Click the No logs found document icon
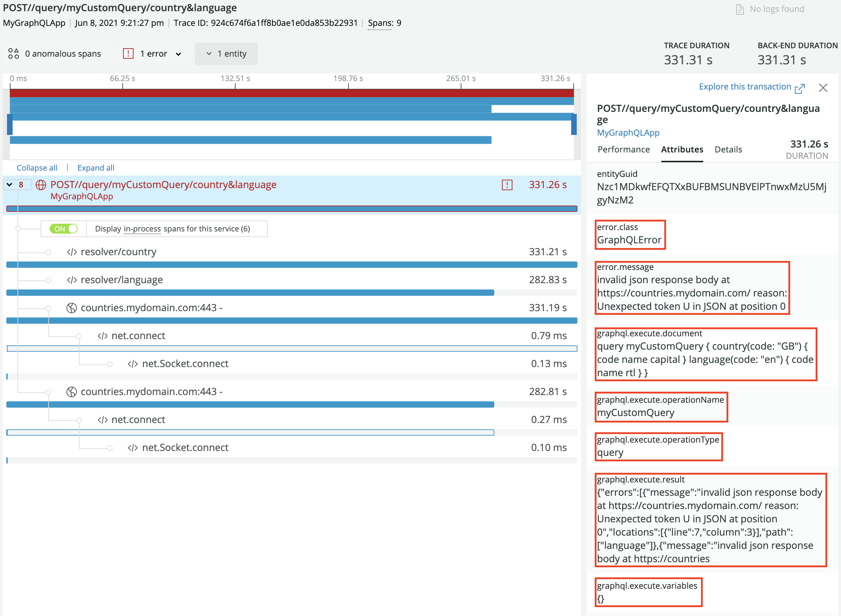This screenshot has height=616, width=841. coord(740,9)
